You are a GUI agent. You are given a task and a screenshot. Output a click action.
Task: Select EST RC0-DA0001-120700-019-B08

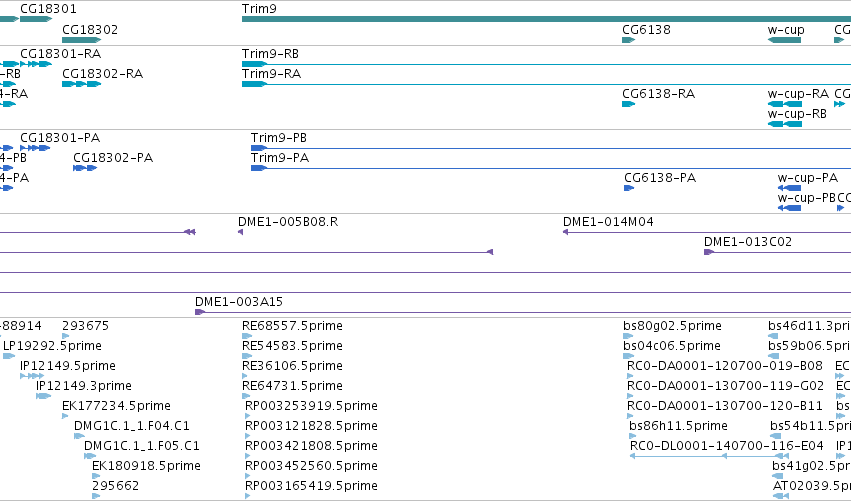tap(725, 366)
